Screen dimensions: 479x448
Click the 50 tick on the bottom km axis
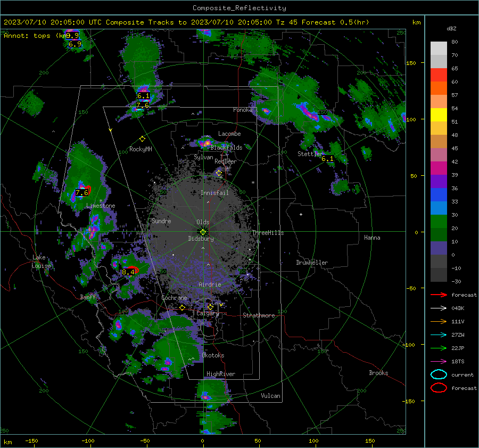pyautogui.click(x=258, y=441)
